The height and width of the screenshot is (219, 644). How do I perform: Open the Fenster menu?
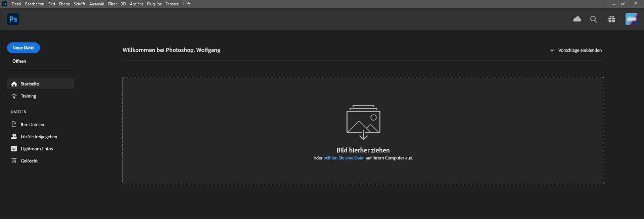coord(172,4)
